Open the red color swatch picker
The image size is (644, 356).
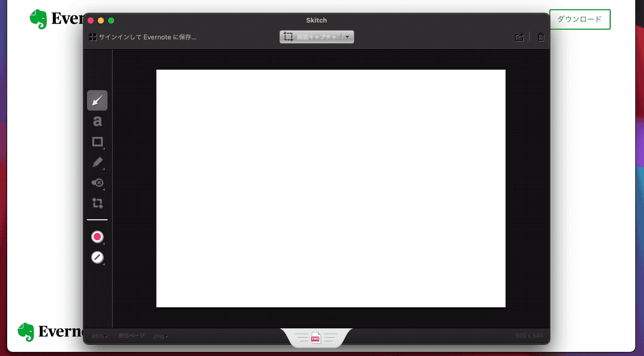tap(97, 236)
